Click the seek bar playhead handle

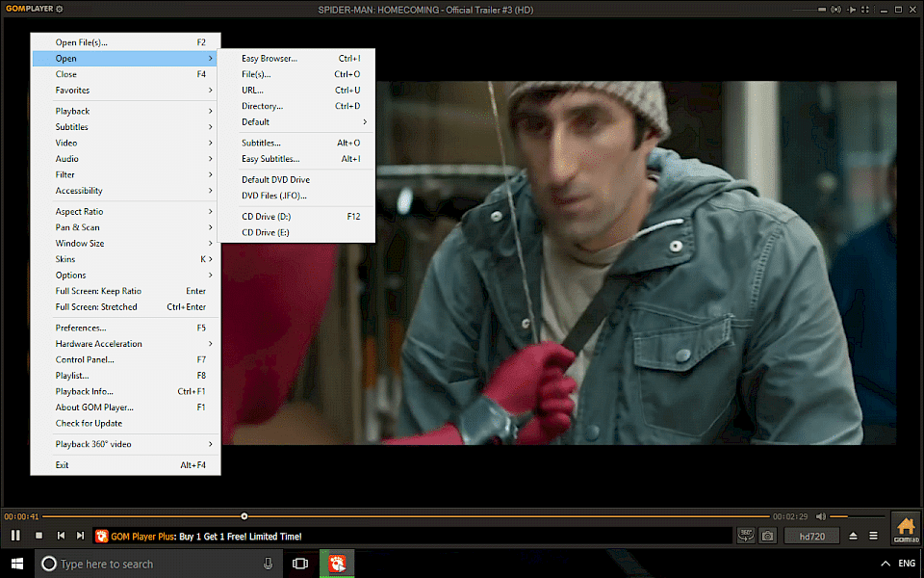coord(244,516)
